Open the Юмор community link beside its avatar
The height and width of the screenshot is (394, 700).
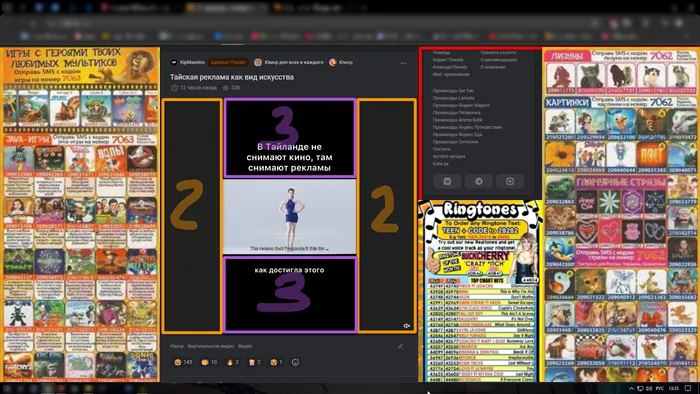coord(346,62)
